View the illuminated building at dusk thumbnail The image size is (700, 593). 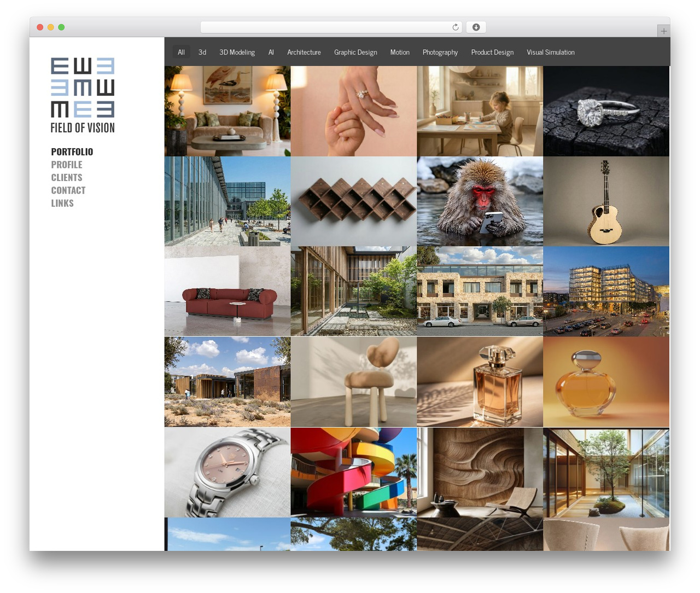(606, 291)
